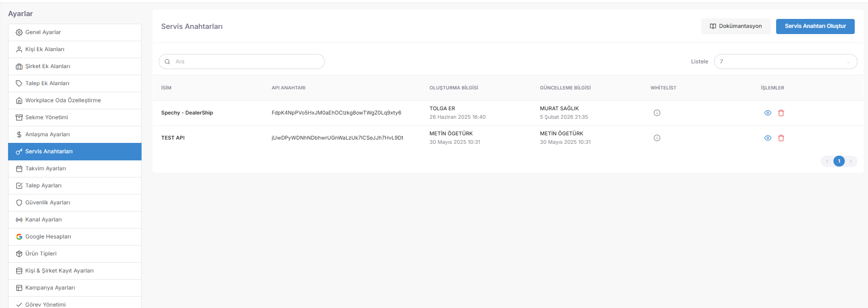Viewport: 868px width, 308px height.
Task: Open Kişi Ek Alanları menu item
Action: [75, 50]
